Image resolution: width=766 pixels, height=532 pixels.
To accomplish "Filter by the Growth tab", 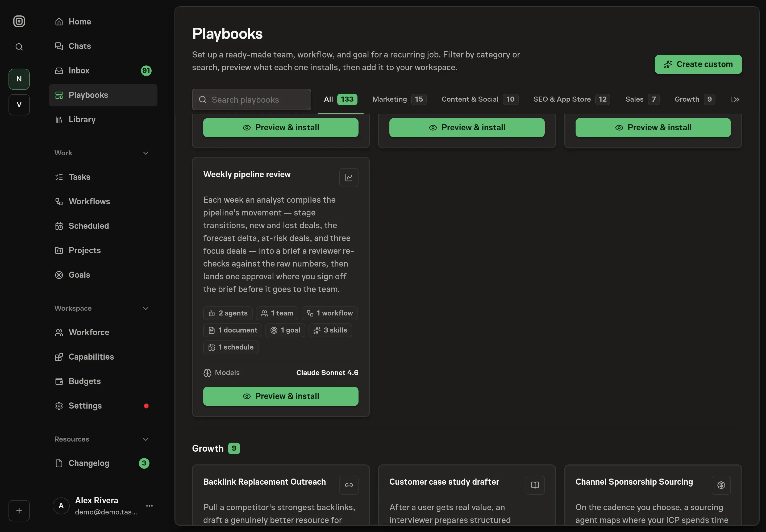I will point(695,99).
